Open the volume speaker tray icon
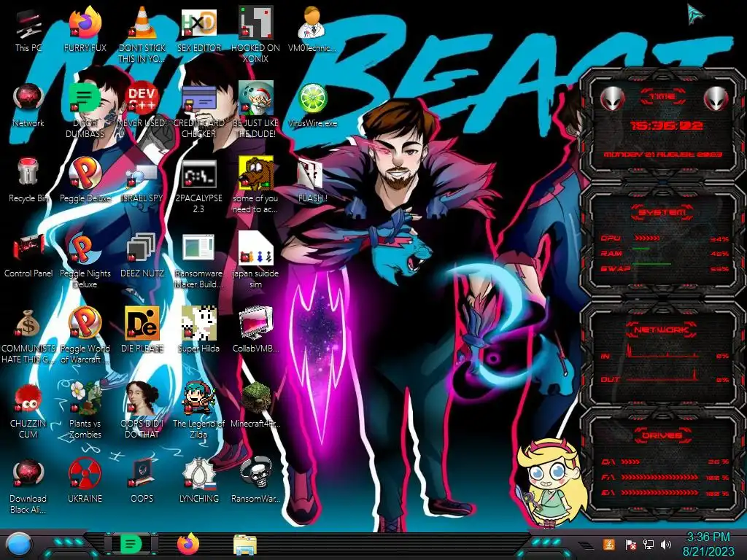The height and width of the screenshot is (560, 747). (x=666, y=544)
